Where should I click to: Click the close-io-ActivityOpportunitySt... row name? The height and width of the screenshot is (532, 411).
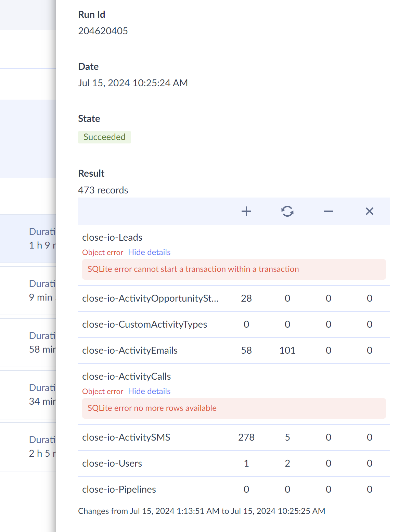click(150, 298)
